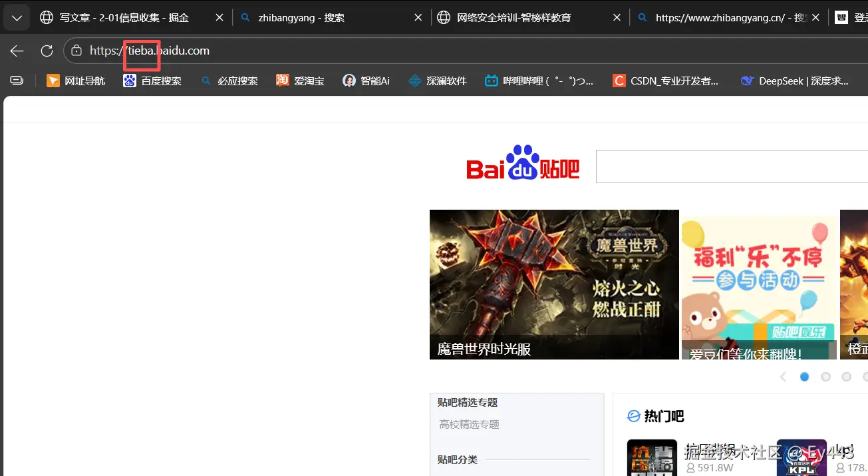Click the 贴吧分类 heading
Screen dimensions: 868x476
pyautogui.click(x=458, y=459)
